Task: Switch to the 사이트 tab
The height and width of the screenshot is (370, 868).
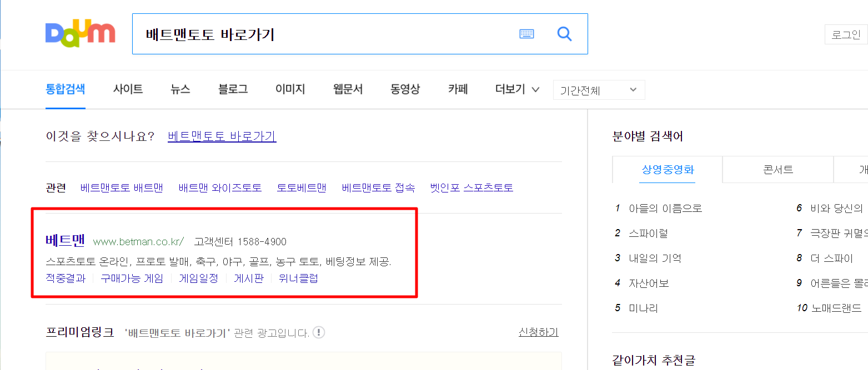Action: tap(128, 89)
